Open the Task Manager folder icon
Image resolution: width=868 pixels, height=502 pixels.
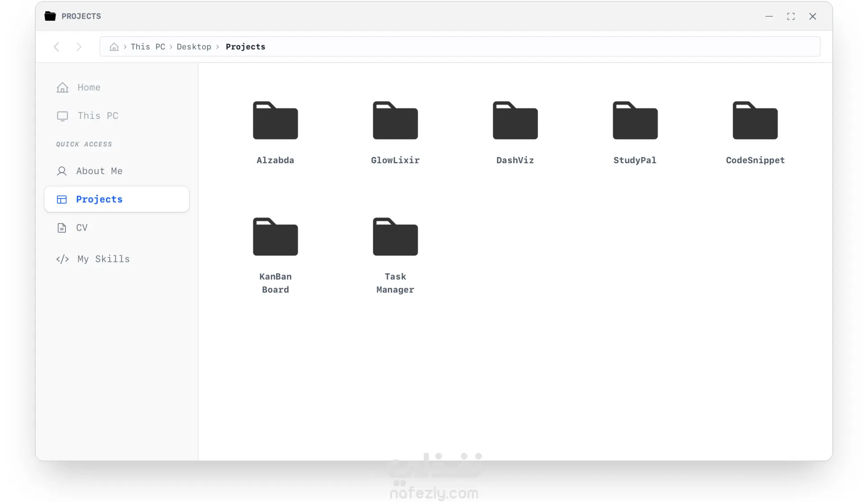click(x=395, y=237)
